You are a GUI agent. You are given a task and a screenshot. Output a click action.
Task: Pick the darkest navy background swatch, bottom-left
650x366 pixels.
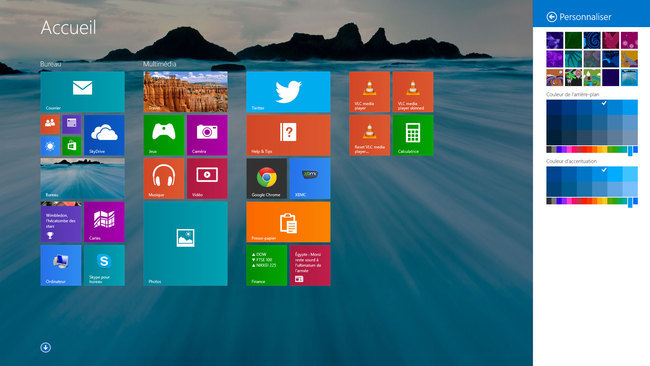click(x=554, y=137)
